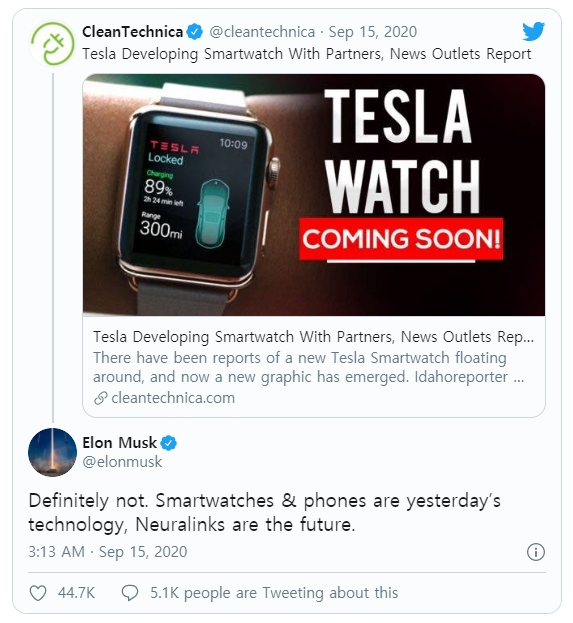573x623 pixels.
Task: Open replies via speech bubble icon
Action: pyautogui.click(x=130, y=593)
